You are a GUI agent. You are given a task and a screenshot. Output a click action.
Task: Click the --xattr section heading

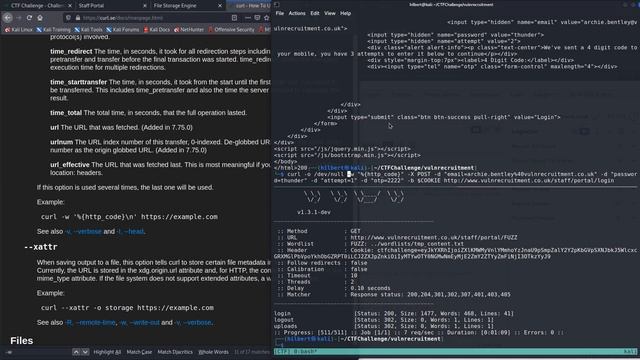tap(40, 247)
